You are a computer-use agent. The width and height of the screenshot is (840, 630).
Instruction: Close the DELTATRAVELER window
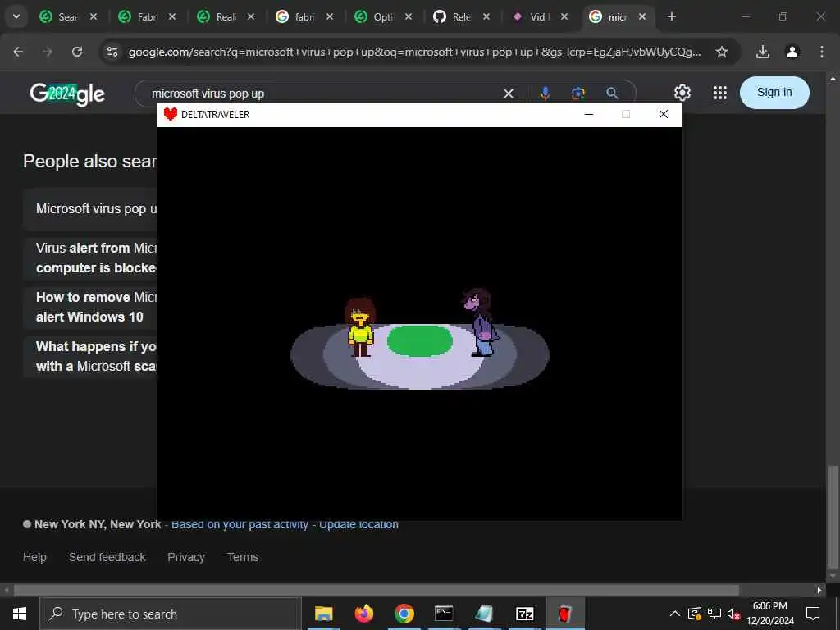click(663, 114)
